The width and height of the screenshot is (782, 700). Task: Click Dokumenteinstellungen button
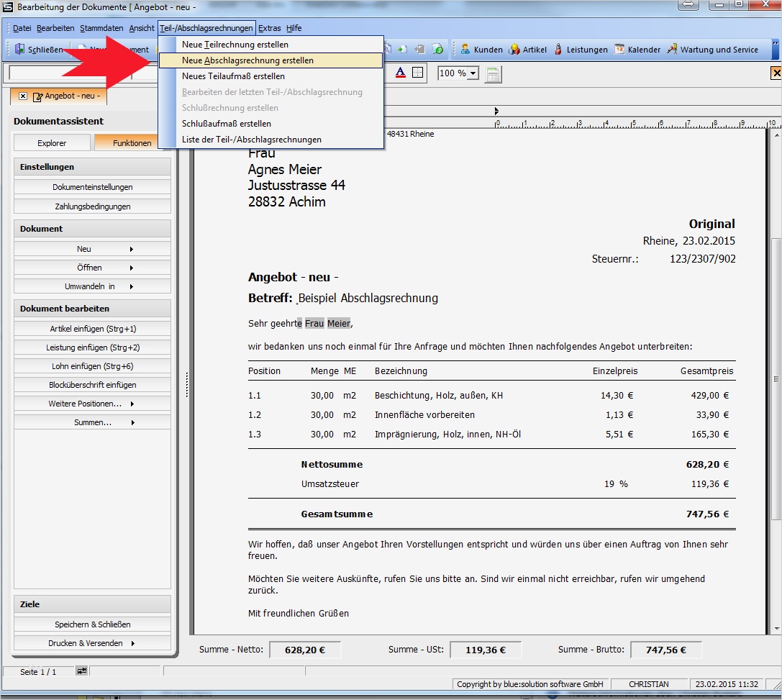point(92,187)
